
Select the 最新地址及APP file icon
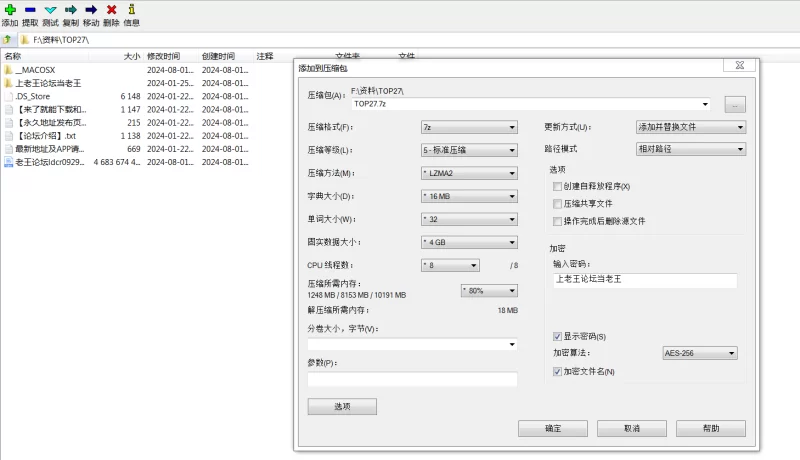[x=8, y=149]
